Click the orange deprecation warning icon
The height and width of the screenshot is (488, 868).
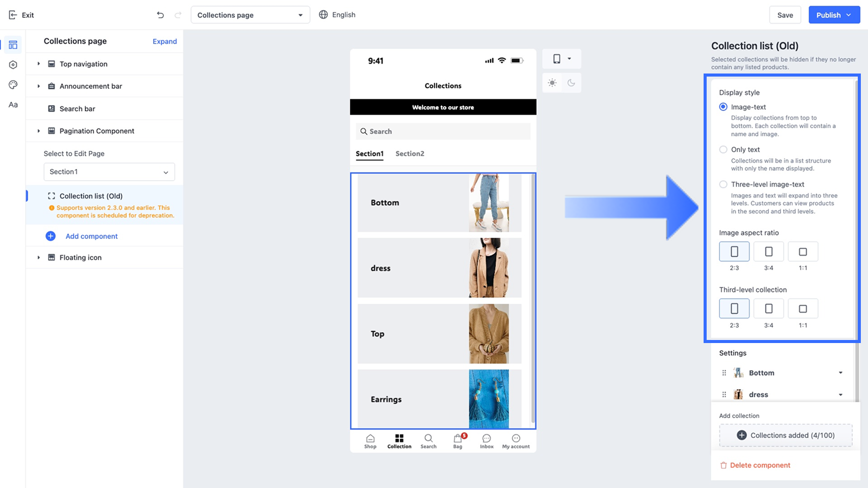coord(52,208)
